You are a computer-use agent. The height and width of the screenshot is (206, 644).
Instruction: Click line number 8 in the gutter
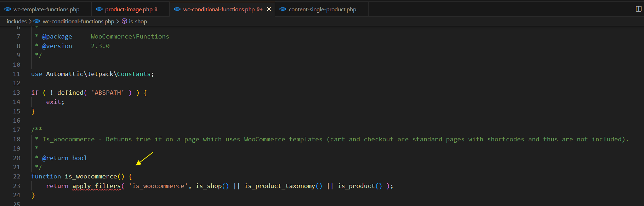(x=18, y=46)
